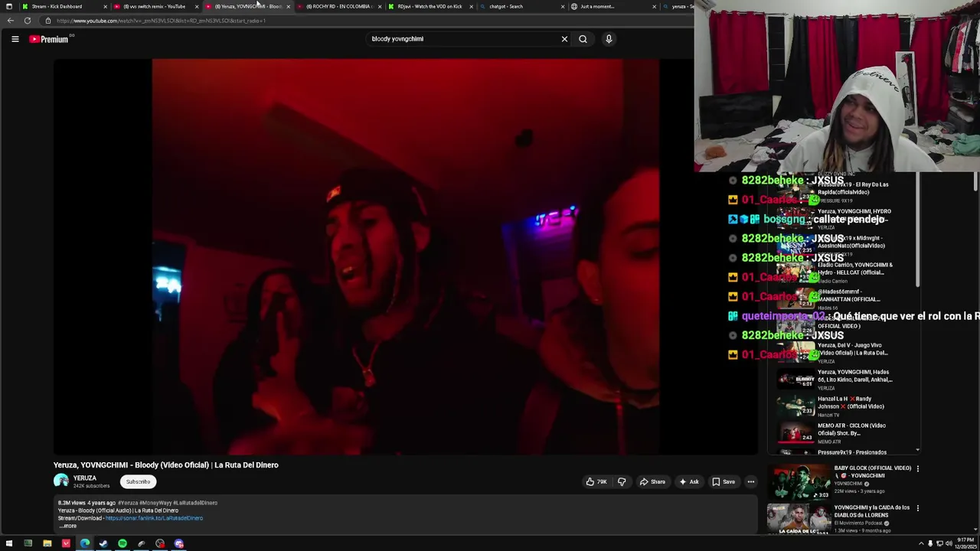Switch to RDjavi Watch the VOD tab
The image size is (980, 551).
click(429, 6)
